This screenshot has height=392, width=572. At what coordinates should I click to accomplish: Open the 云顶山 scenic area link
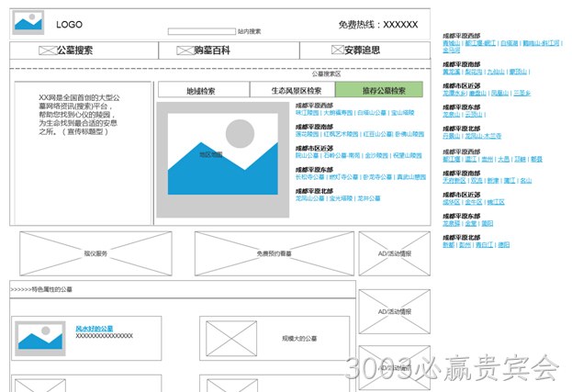tap(474, 115)
